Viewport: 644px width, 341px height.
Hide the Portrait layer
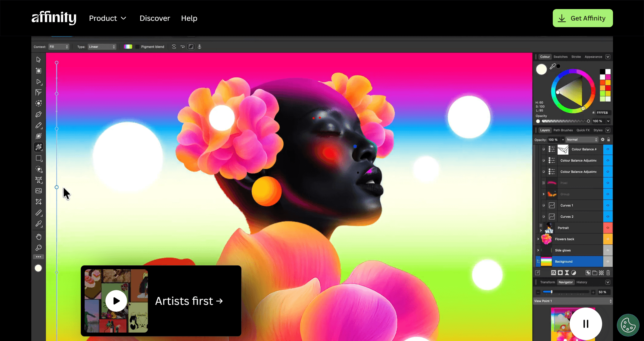(608, 228)
